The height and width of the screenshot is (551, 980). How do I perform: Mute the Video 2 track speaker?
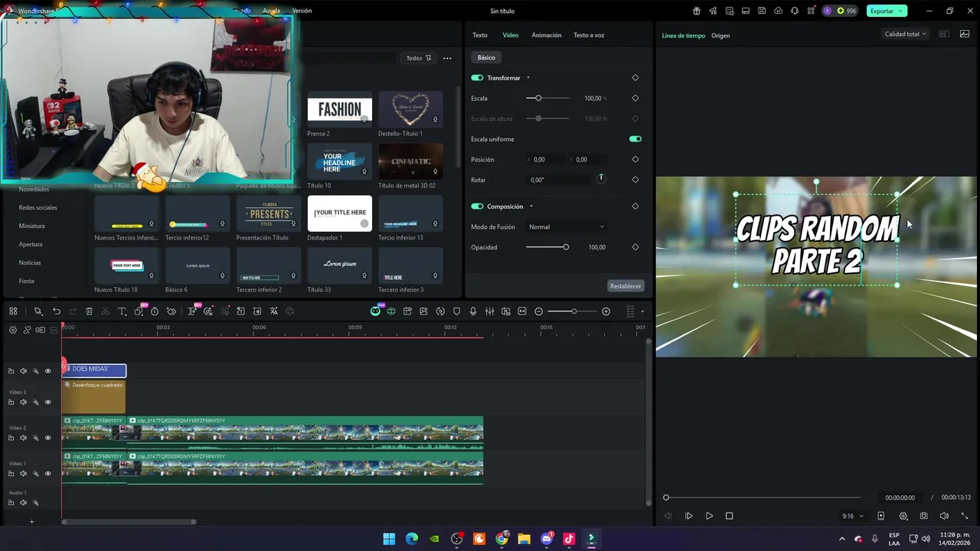pos(23,438)
